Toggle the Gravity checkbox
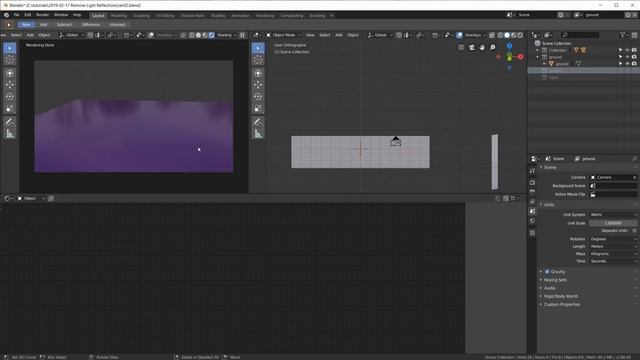 (547, 272)
